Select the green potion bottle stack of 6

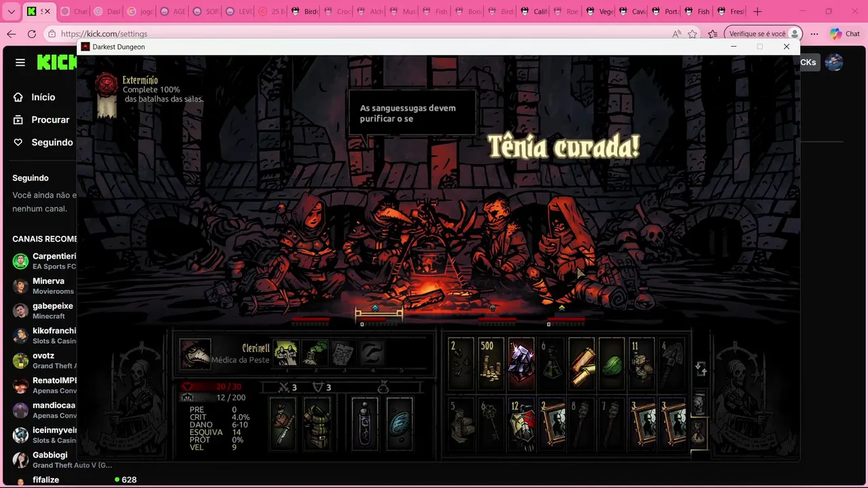(552, 364)
